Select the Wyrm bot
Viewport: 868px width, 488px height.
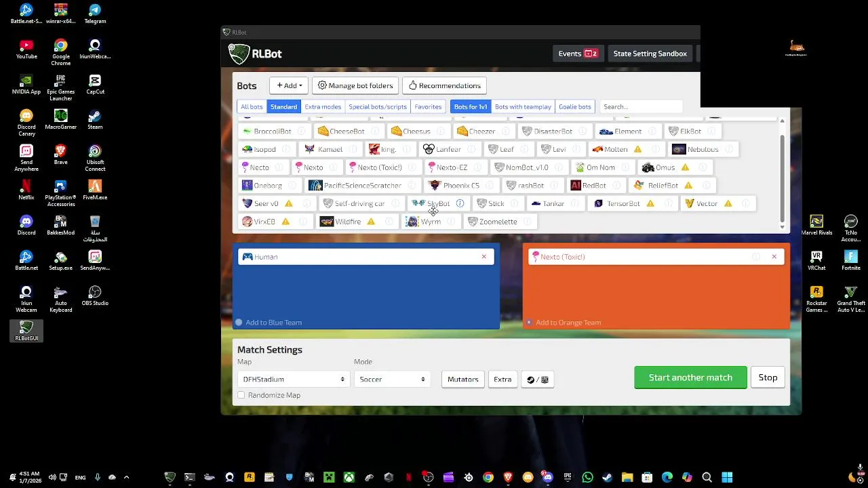pos(430,222)
